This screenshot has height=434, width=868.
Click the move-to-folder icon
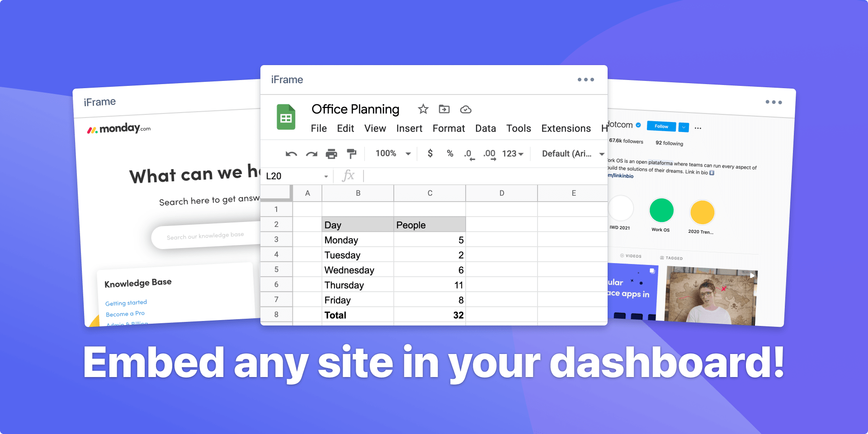tap(444, 109)
